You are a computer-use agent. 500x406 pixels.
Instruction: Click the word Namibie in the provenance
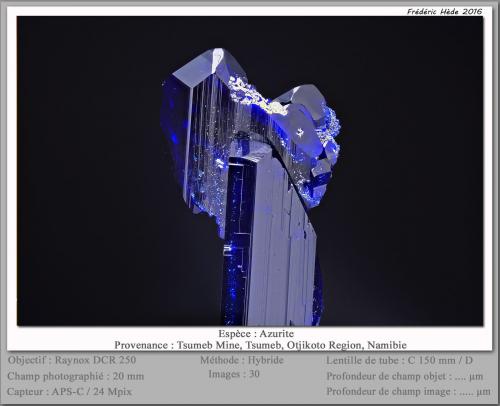click(x=387, y=345)
